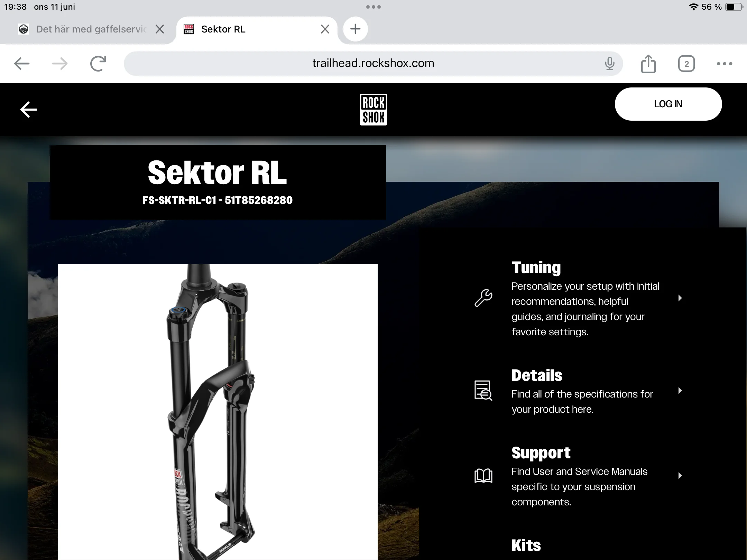Tap the microphone icon in the address bar
The width and height of the screenshot is (747, 560).
pos(610,64)
